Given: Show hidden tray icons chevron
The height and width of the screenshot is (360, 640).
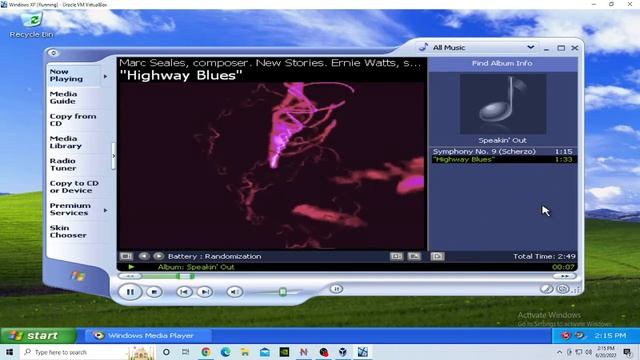Looking at the screenshot, I should [559, 352].
